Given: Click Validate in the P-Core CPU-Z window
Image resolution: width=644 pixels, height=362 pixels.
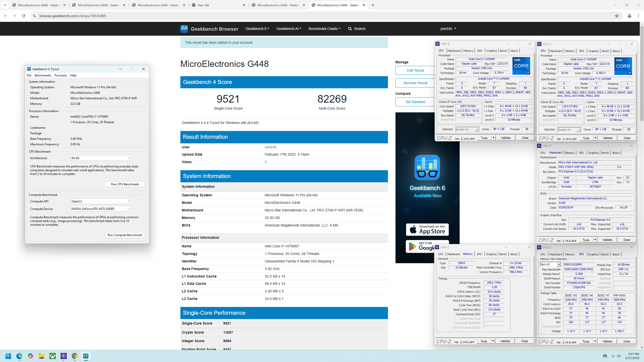Looking at the screenshot, I should click(x=506, y=138).
